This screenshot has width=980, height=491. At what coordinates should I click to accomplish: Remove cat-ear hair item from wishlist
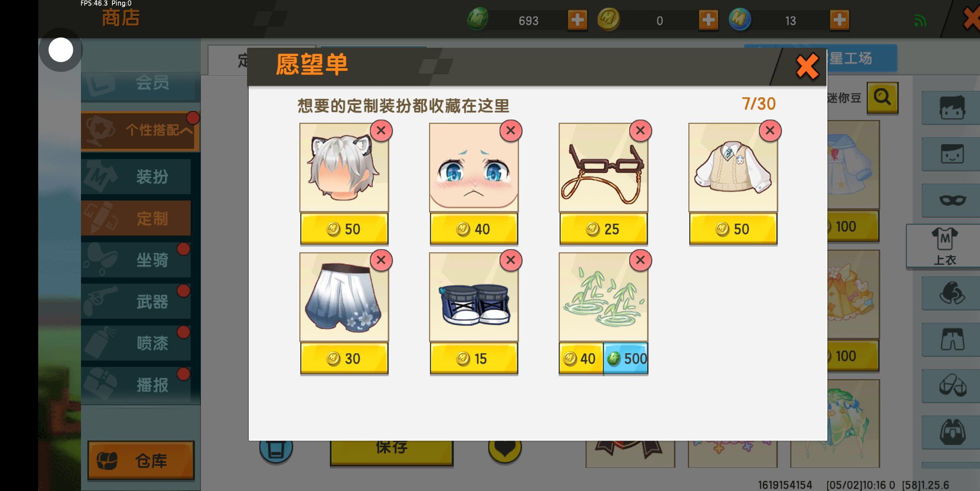(x=381, y=131)
